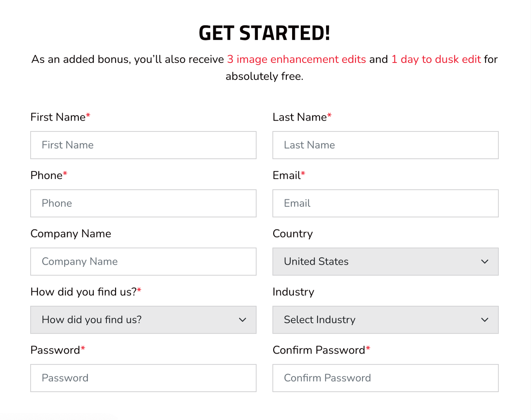531x420 pixels.
Task: Click the chevron arrow in Industry selector
Action: [485, 320]
